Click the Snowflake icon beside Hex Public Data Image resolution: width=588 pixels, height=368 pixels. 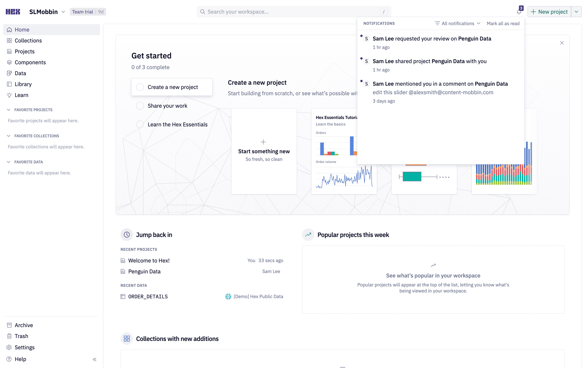[228, 297]
